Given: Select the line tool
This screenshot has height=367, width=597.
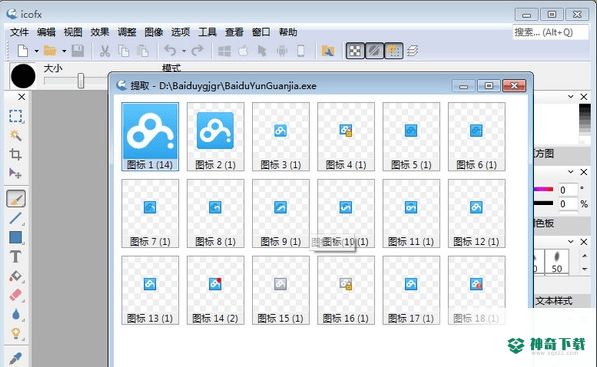Looking at the screenshot, I should (x=16, y=218).
